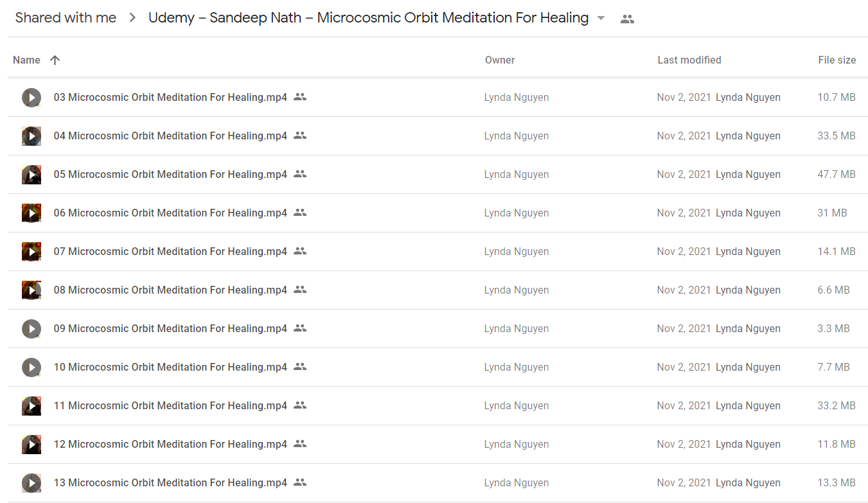
Task: Reverse sort direction with the Name arrow
Action: coord(55,60)
